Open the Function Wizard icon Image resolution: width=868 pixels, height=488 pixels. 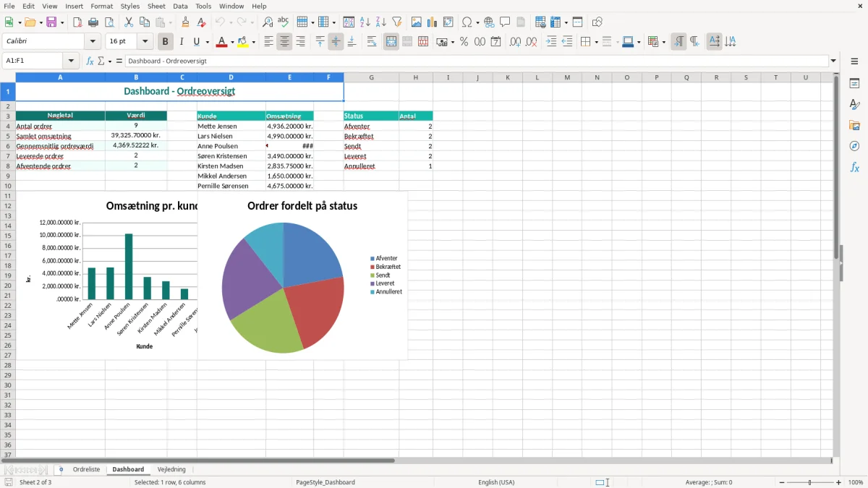(x=90, y=61)
